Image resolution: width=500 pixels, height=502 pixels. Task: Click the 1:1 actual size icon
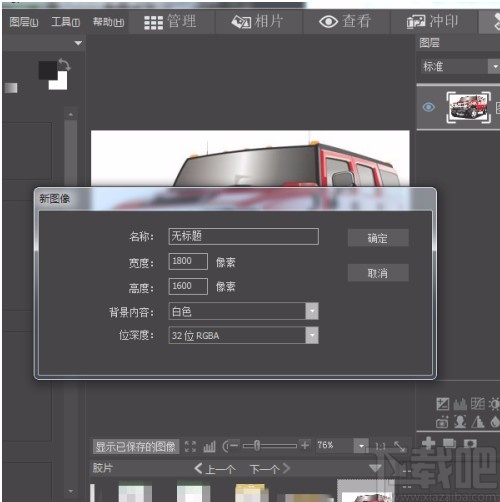coord(381,446)
